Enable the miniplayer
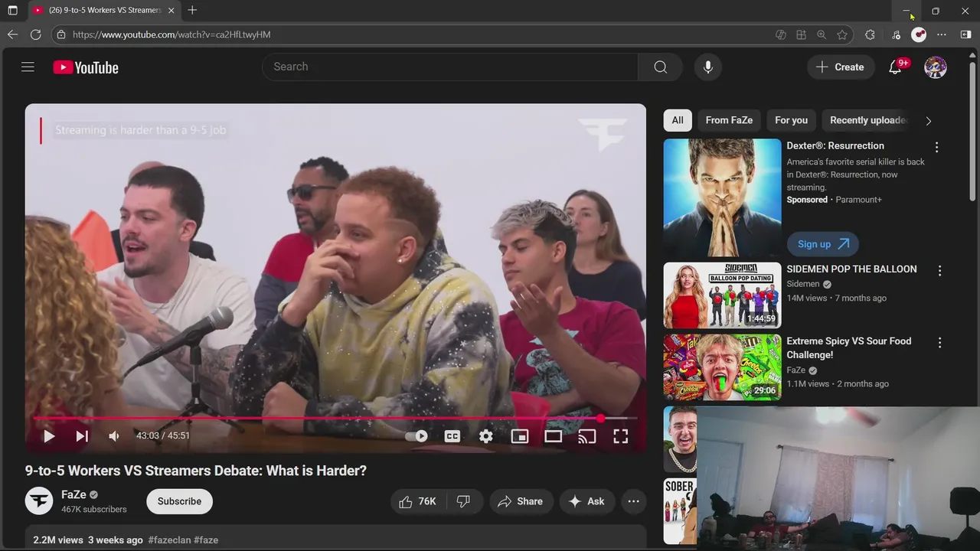The width and height of the screenshot is (980, 551). [520, 436]
